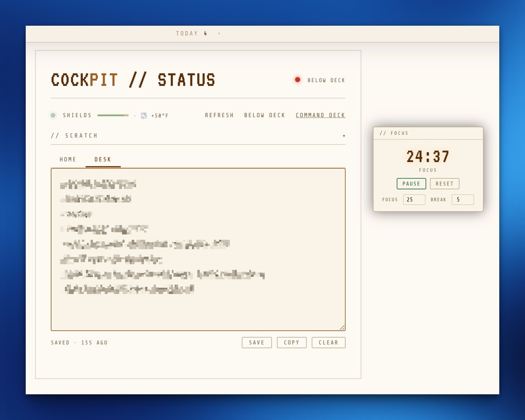Pause the running focus timer
This screenshot has height=420, width=525.
(x=411, y=183)
